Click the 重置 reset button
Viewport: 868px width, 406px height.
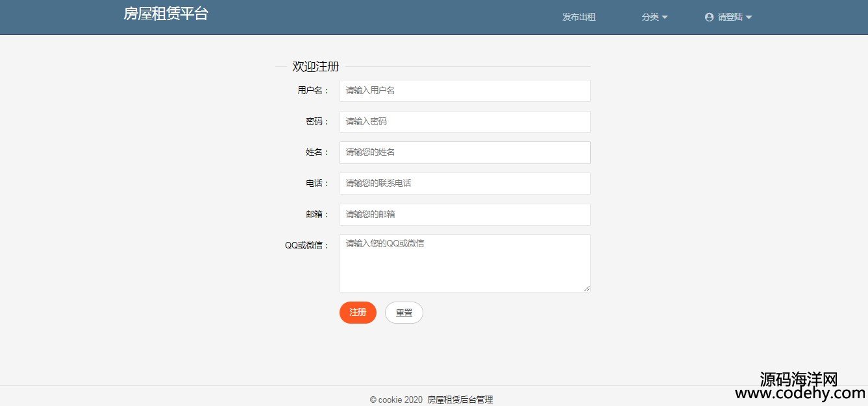coord(404,313)
